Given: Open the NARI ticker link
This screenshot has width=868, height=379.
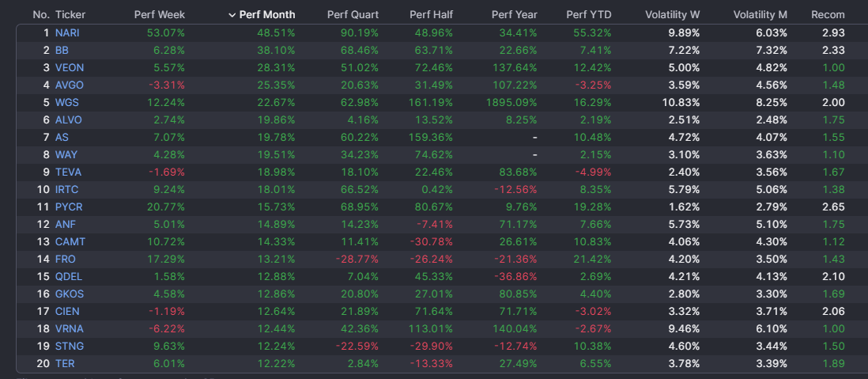Looking at the screenshot, I should 67,33.
